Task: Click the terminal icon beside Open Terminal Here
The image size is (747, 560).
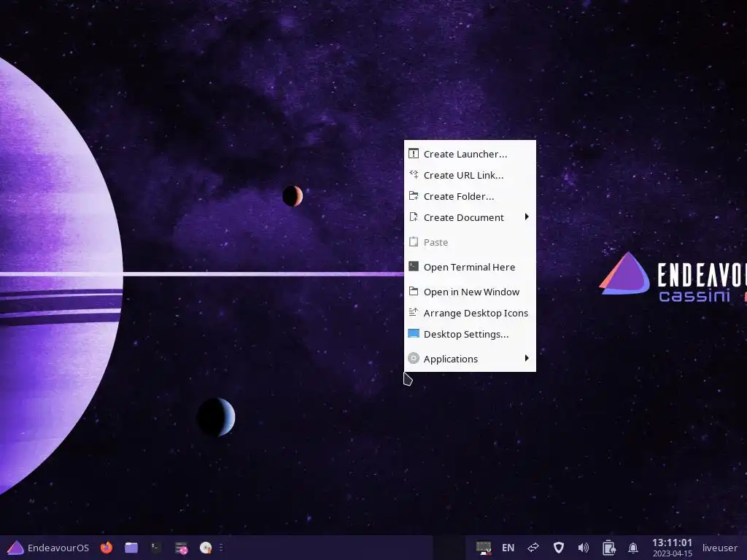Action: pos(414,266)
